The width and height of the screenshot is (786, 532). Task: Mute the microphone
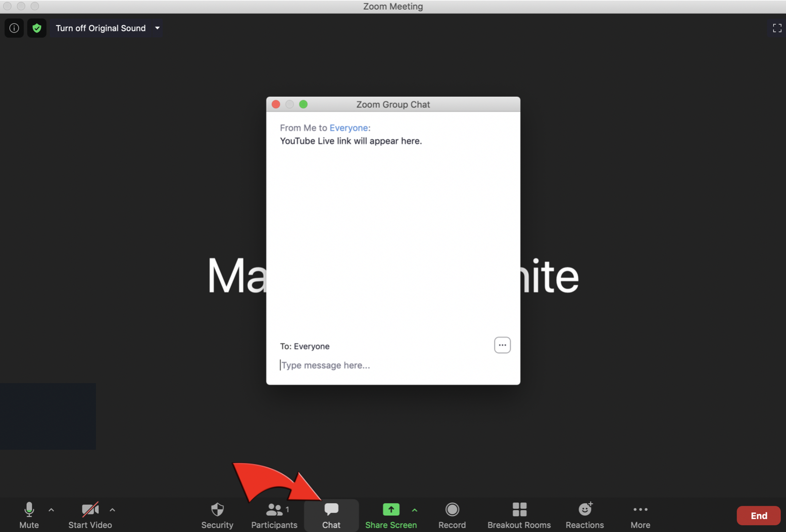(29, 515)
